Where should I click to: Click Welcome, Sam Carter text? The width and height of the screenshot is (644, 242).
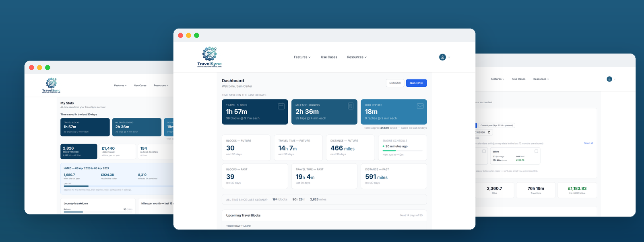237,86
